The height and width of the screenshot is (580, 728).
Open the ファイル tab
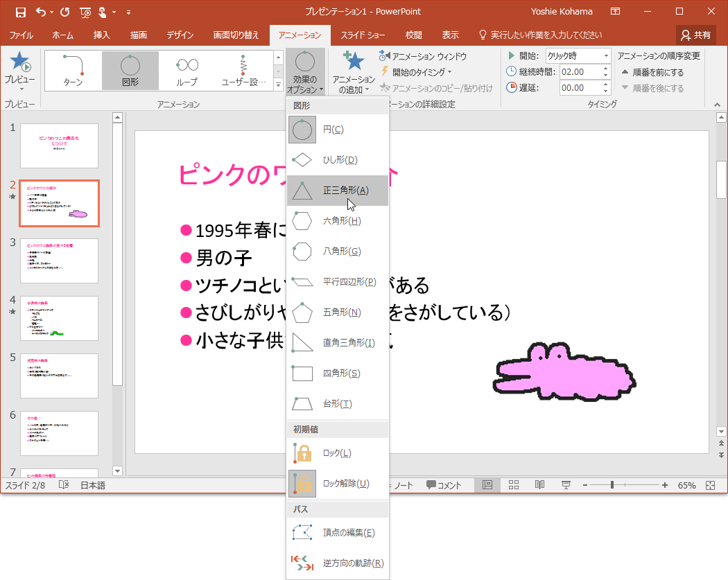(21, 35)
